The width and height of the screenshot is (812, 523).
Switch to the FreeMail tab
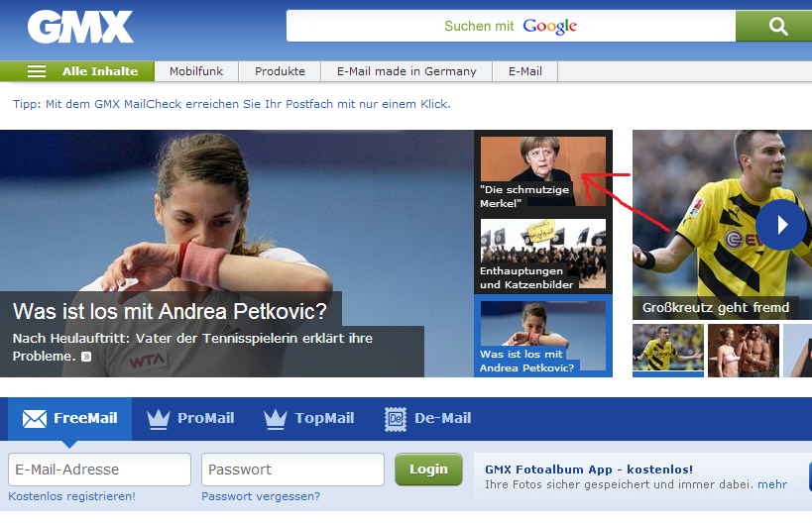pyautogui.click(x=70, y=419)
